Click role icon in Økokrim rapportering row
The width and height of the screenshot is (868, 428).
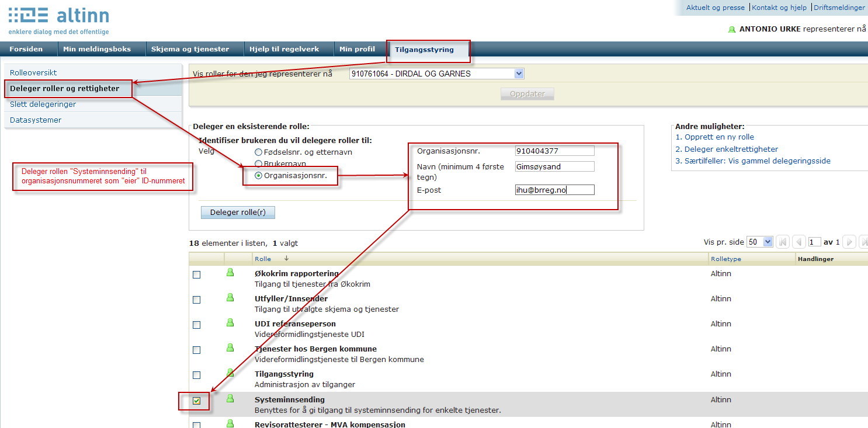230,273
